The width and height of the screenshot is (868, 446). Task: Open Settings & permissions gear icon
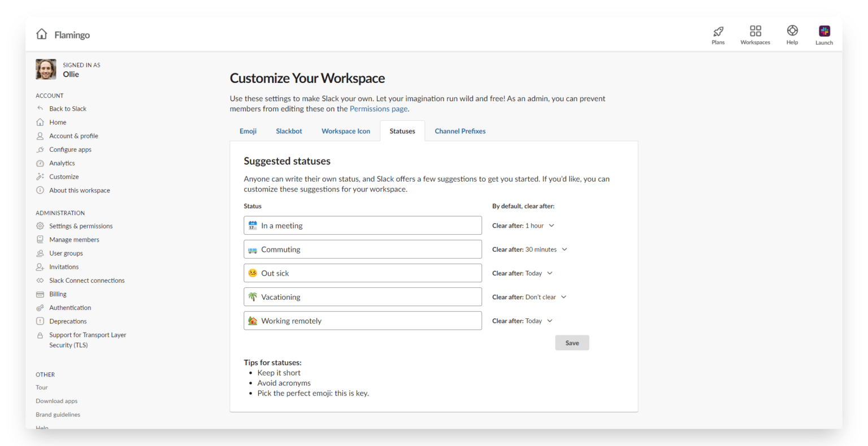click(40, 226)
